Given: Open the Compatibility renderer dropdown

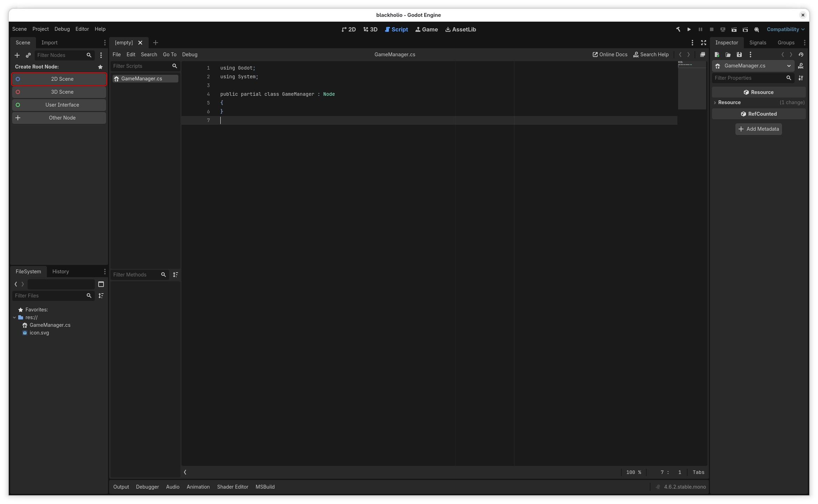Looking at the screenshot, I should tap(785, 29).
